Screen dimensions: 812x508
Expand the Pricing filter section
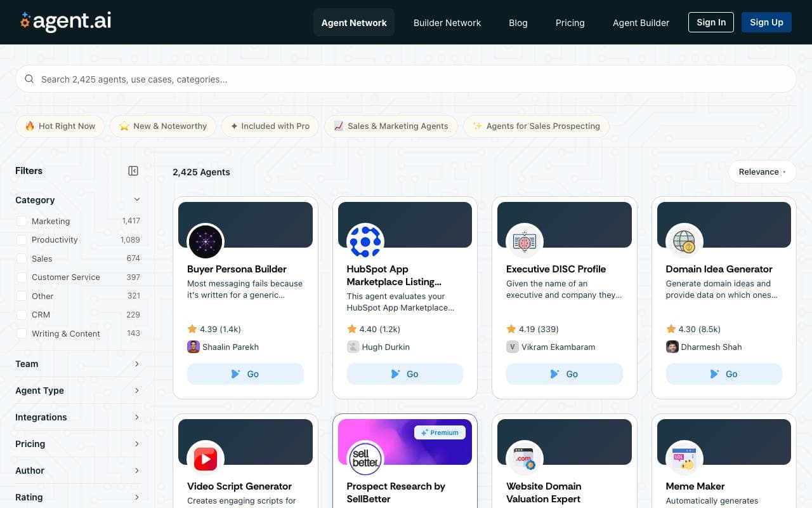coord(77,444)
